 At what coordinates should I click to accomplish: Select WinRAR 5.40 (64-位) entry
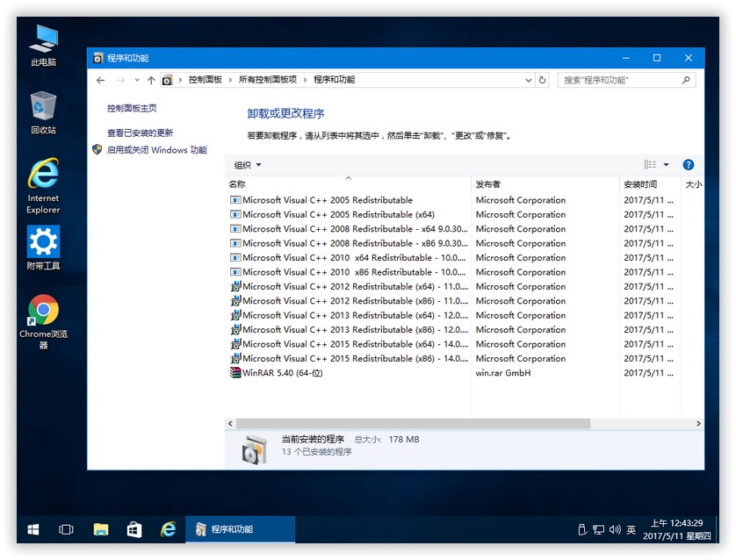[x=283, y=373]
